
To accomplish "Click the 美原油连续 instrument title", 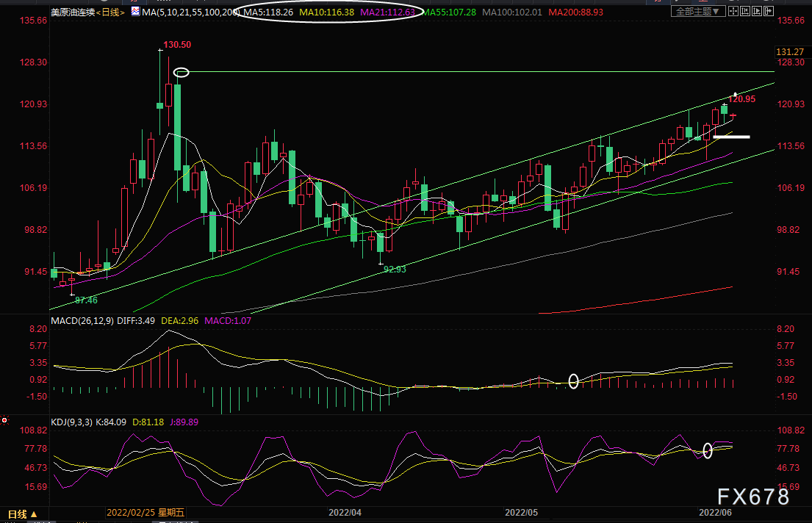I will click(x=73, y=12).
